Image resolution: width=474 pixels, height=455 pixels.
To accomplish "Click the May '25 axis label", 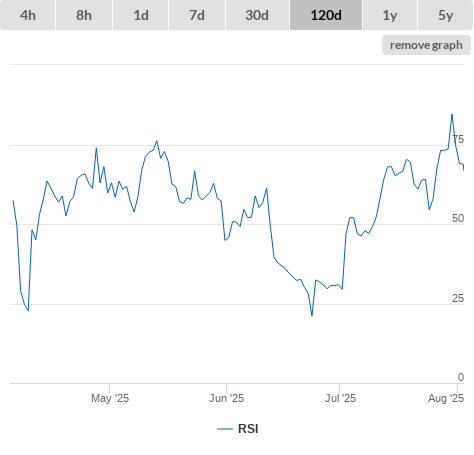I will 110,398.
